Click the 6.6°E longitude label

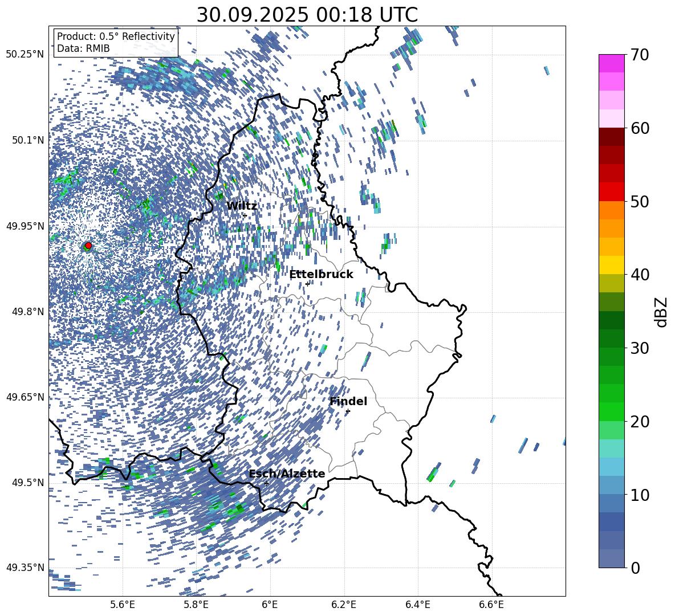click(491, 605)
